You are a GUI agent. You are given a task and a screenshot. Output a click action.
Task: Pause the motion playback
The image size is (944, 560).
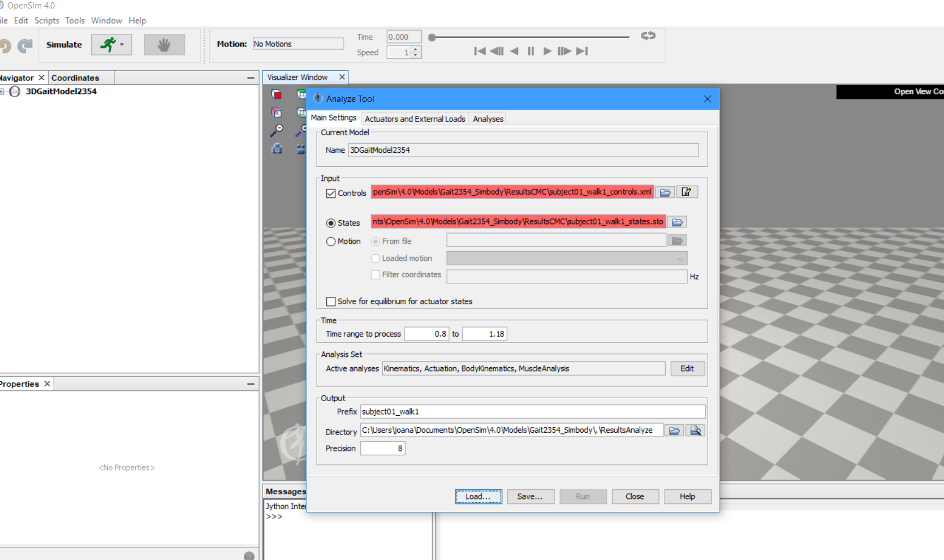531,51
